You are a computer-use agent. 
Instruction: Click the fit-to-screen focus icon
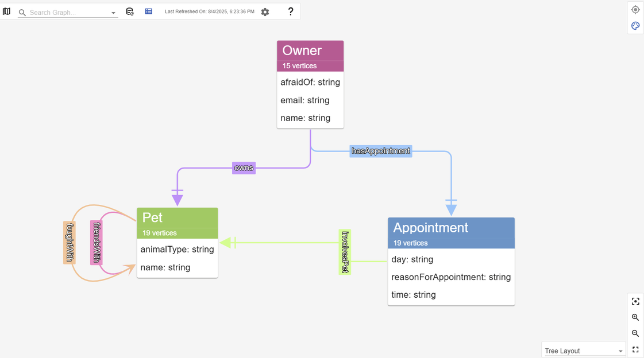coord(635,301)
